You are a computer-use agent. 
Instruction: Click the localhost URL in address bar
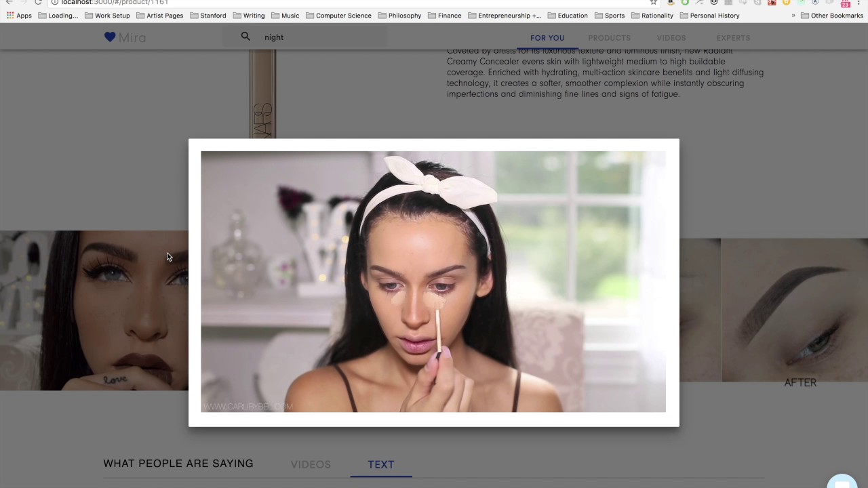[x=115, y=3]
